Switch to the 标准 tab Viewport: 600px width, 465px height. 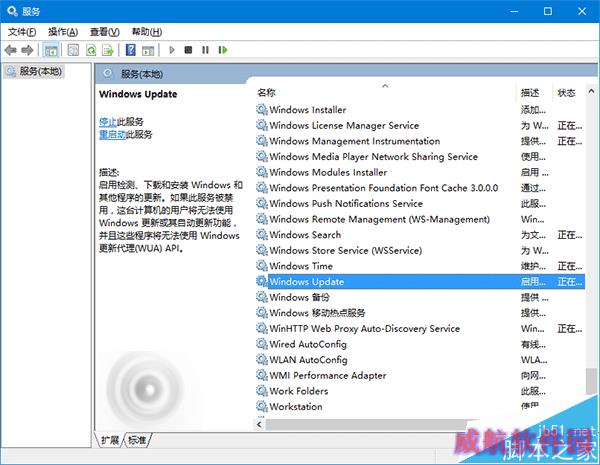[x=137, y=440]
